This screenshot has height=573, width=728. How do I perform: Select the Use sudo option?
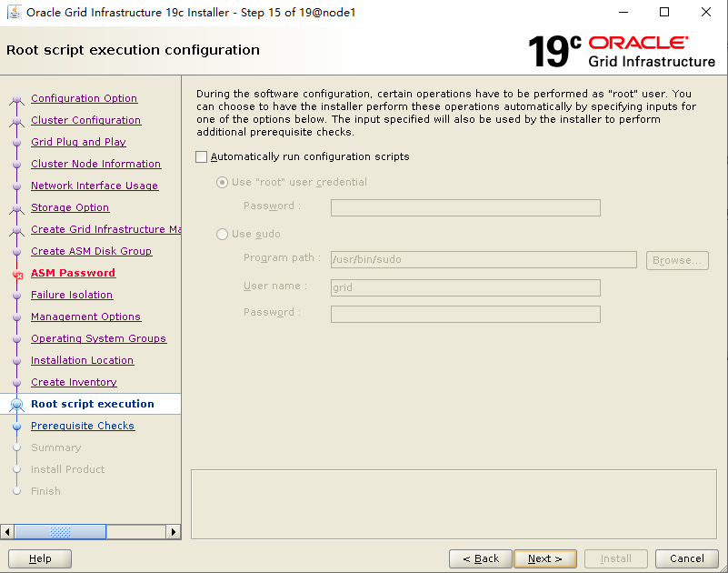(x=222, y=234)
